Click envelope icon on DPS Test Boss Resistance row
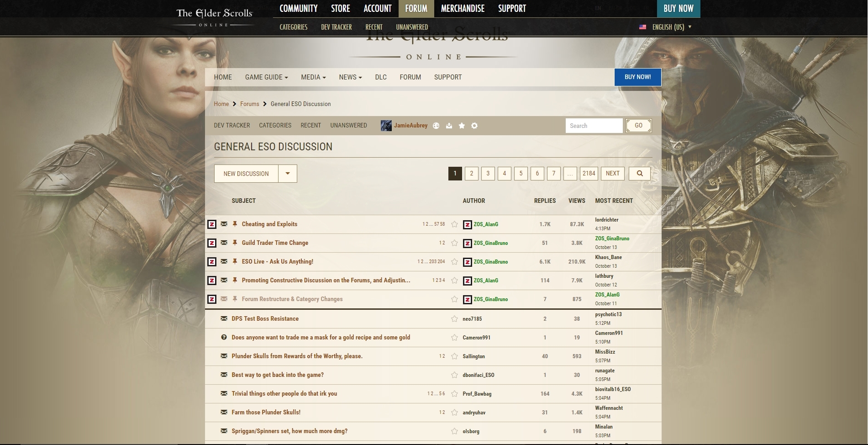This screenshot has width=868, height=445. 224,318
